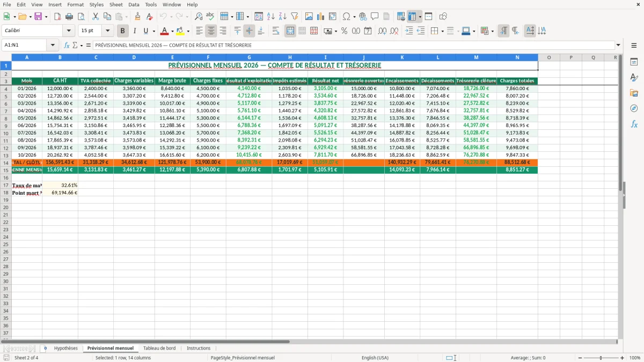
Task: Open the Freeze Rows and Columns dropdown
Action: (x=420, y=17)
